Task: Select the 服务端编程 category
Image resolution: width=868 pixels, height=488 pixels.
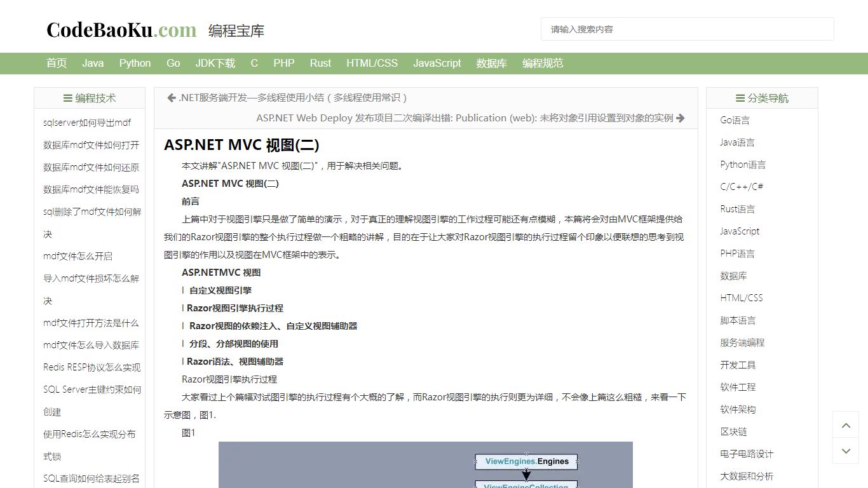Action: [742, 342]
